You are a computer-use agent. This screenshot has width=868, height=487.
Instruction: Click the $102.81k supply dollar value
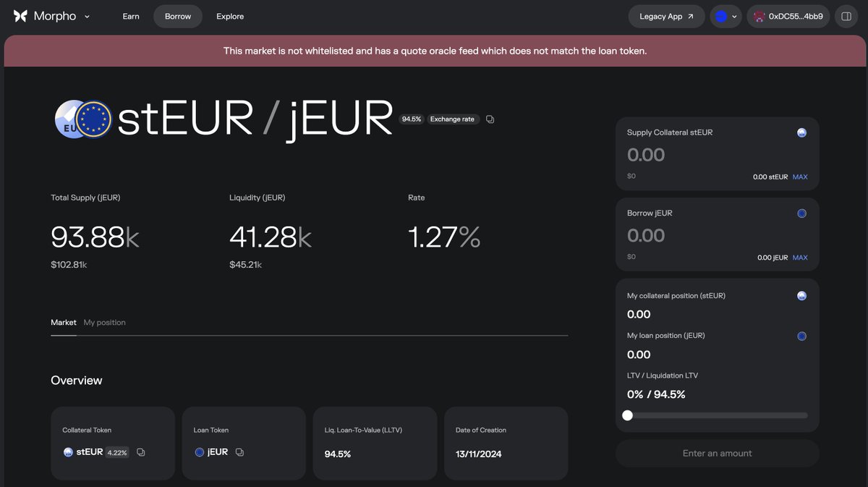tap(69, 265)
